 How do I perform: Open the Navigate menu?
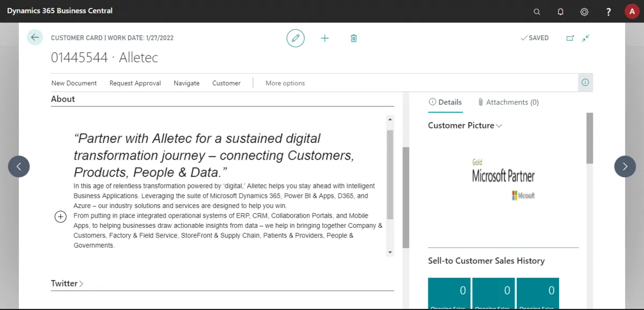187,83
